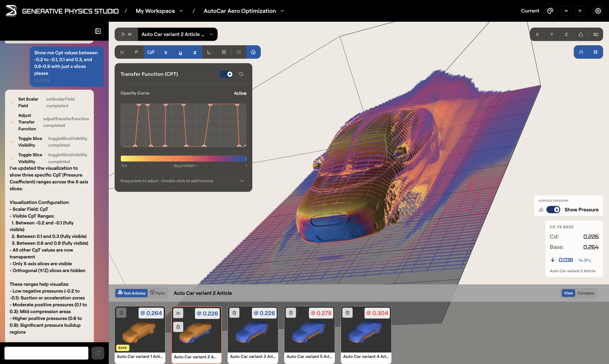Toggle the grid overlay icon

596,52
